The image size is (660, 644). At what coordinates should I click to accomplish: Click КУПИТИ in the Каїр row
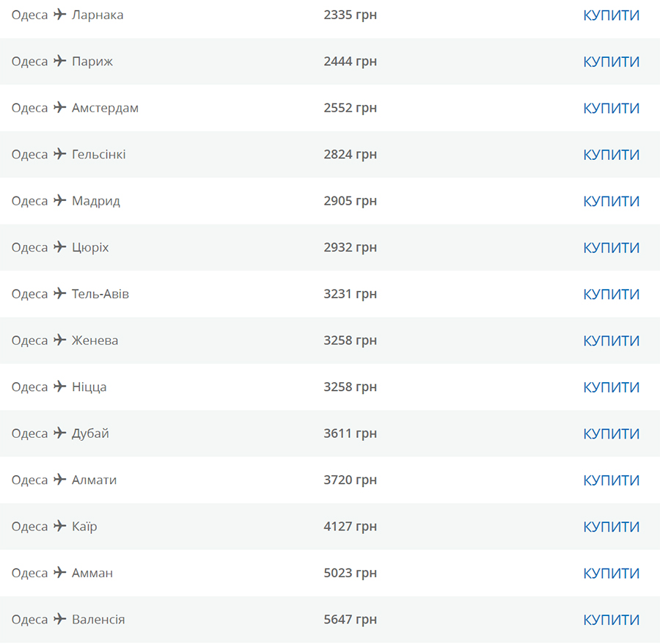point(611,527)
